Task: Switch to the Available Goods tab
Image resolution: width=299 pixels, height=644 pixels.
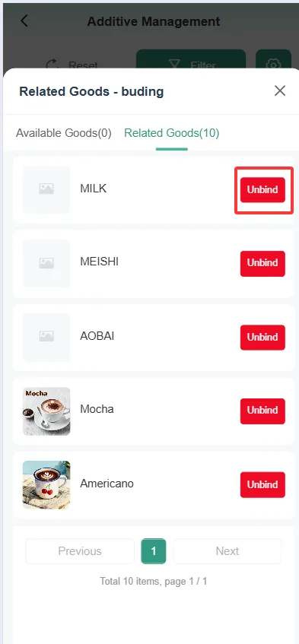Action: pos(64,133)
